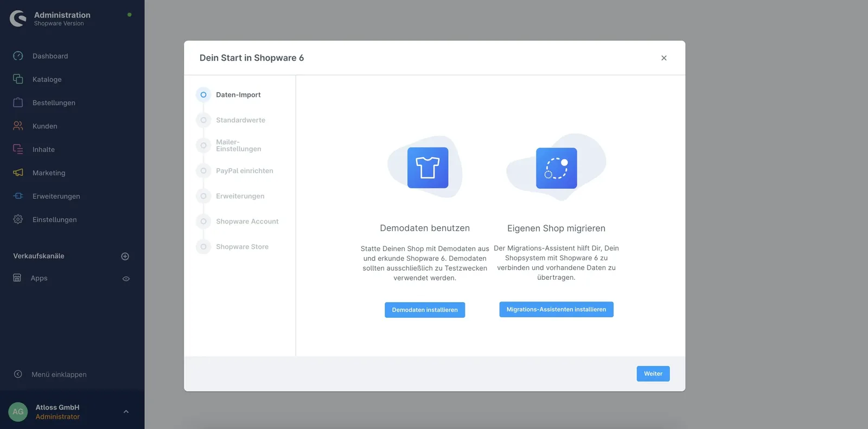Click the Menü einklappen arrow icon

click(x=18, y=374)
